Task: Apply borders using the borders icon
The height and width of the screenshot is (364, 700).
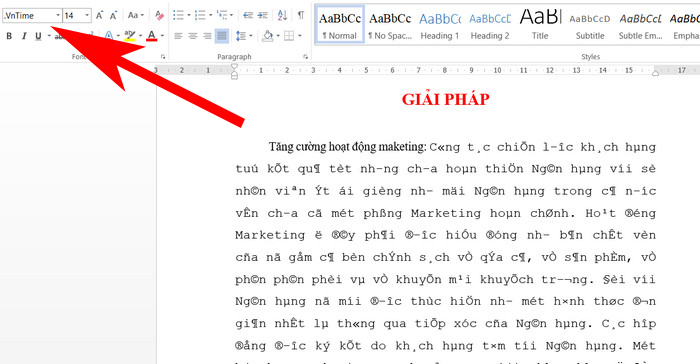Action: click(289, 35)
